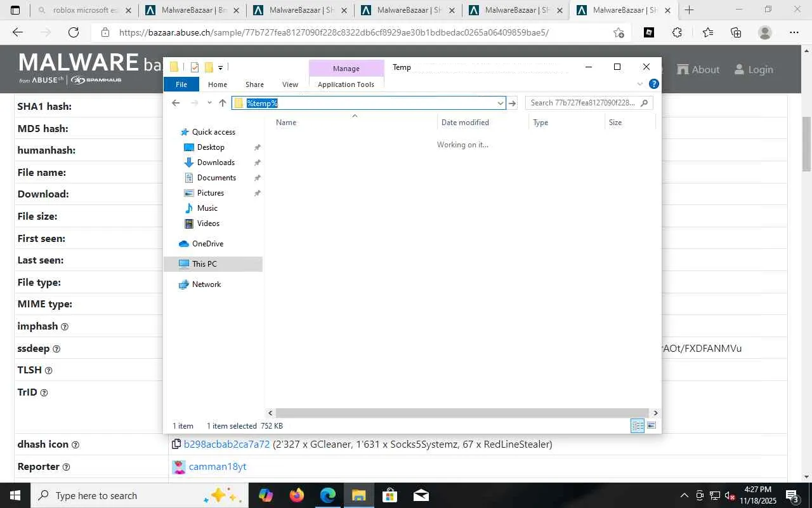Open About link on MalwareBazaar
Viewport: 812px width, 508px height.
coord(698,70)
